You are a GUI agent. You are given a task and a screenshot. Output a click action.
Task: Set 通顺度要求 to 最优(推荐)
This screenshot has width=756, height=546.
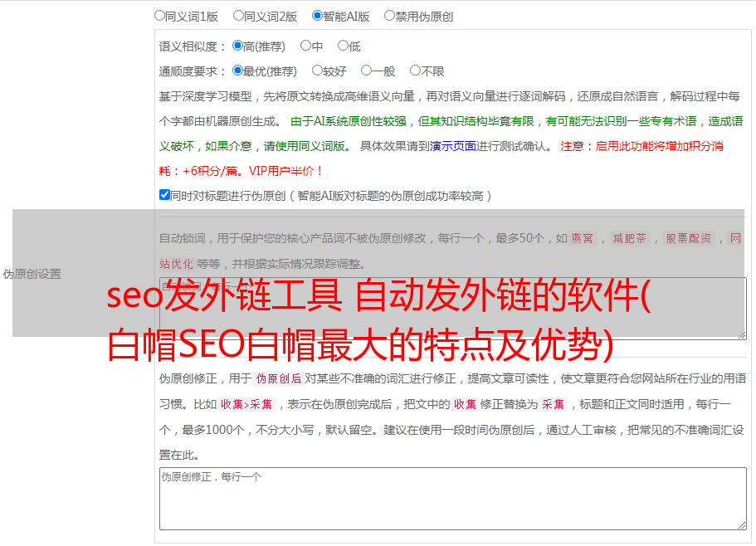(237, 71)
